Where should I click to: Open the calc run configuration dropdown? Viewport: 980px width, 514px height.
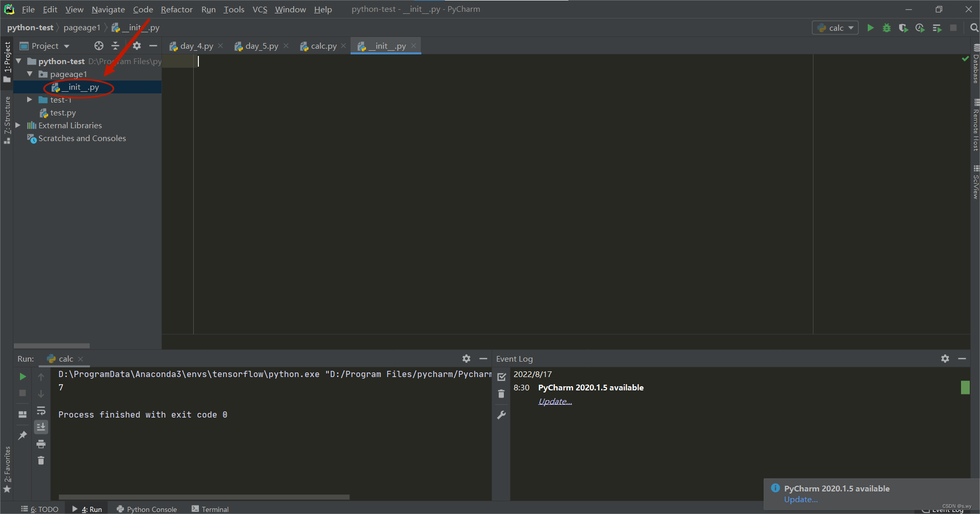[835, 28]
